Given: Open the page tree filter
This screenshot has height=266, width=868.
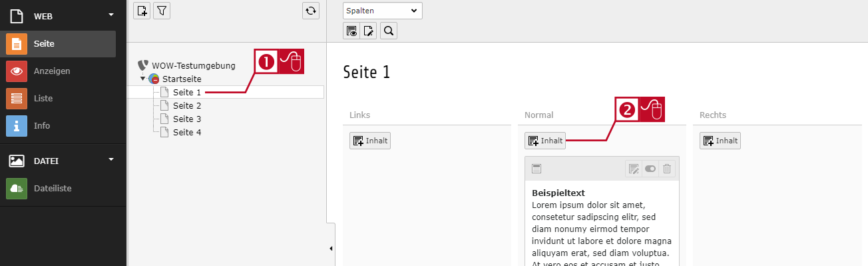Looking at the screenshot, I should point(161,11).
